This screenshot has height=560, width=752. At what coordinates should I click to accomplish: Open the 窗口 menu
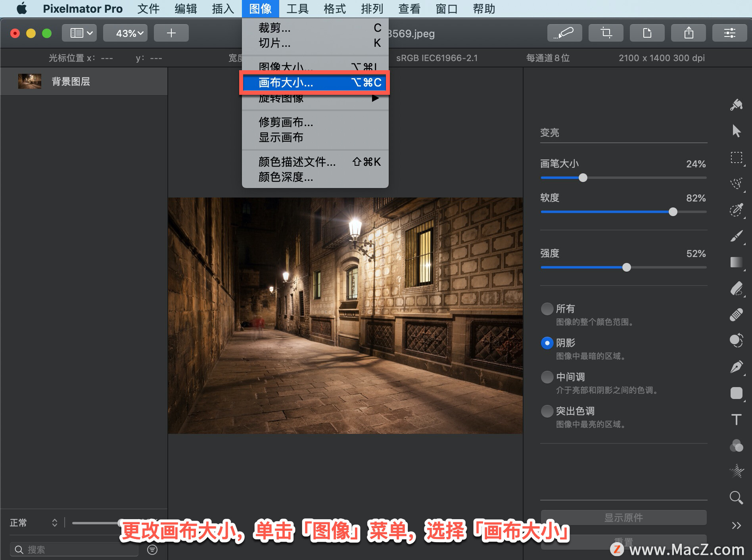[x=447, y=9]
